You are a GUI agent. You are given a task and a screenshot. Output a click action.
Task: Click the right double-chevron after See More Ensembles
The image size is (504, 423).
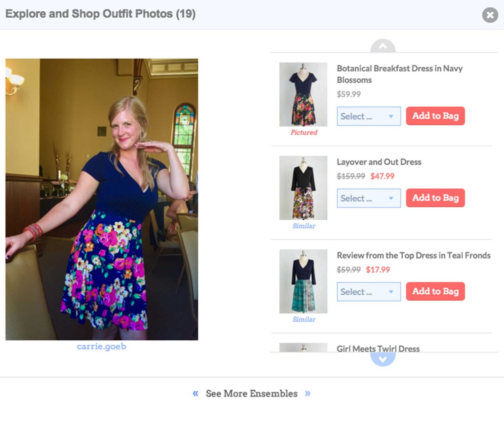[307, 394]
